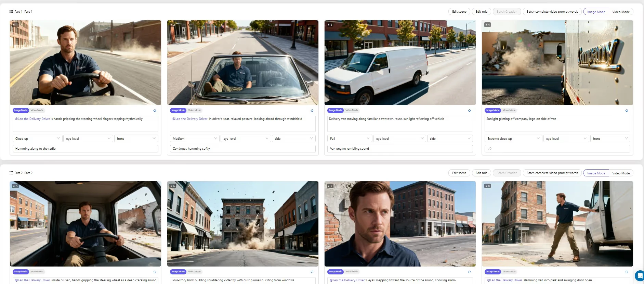The height and width of the screenshot is (284, 644).
Task: Click the regenerate icon on scene 1 card
Action: [155, 110]
